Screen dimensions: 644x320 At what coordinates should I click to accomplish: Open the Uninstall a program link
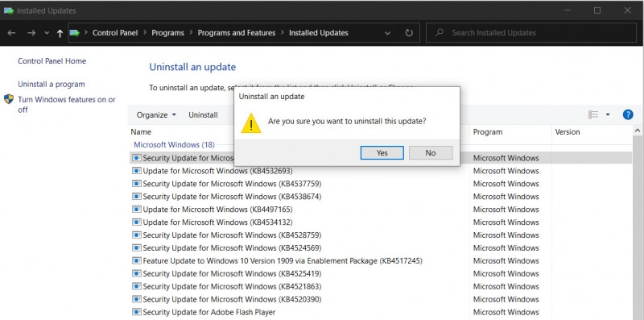coord(52,84)
